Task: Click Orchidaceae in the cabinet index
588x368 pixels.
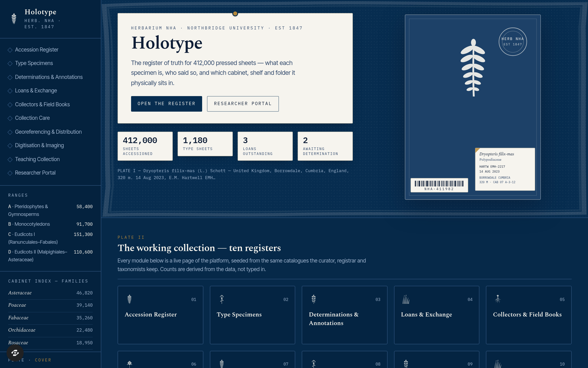Action: (x=50, y=330)
